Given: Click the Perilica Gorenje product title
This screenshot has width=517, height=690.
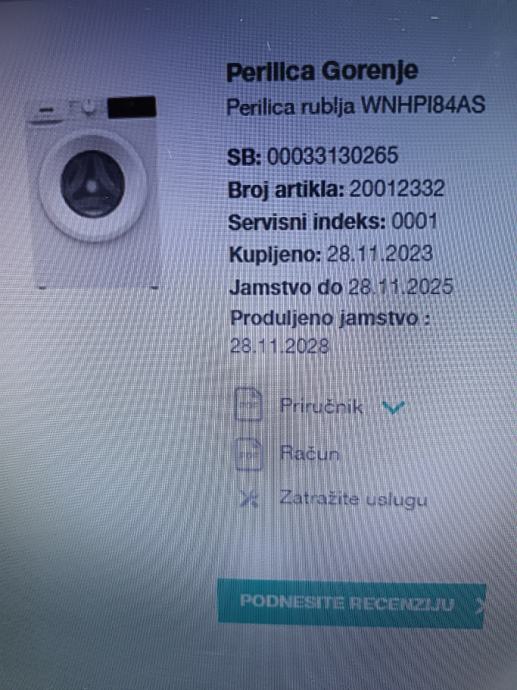Looking at the screenshot, I should coord(322,72).
